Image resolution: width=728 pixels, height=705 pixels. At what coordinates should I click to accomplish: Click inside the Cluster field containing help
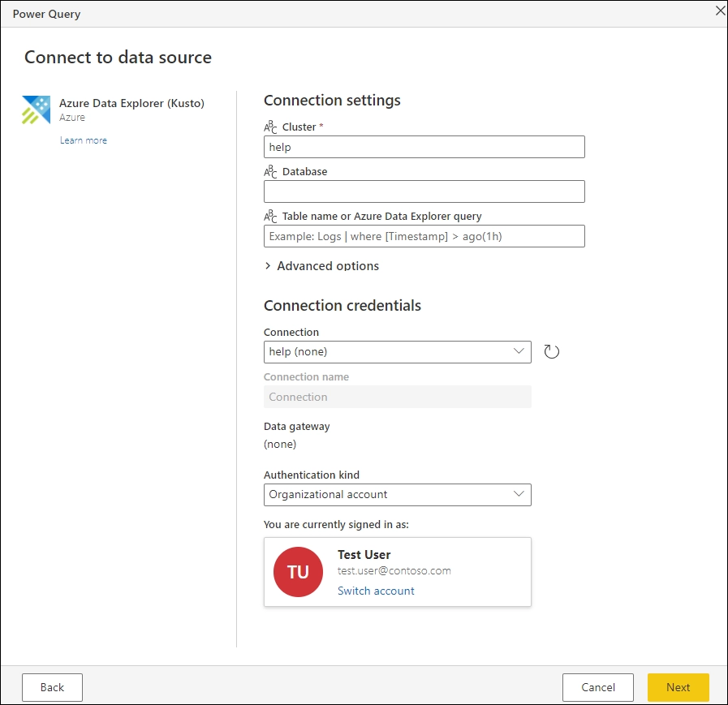(424, 147)
